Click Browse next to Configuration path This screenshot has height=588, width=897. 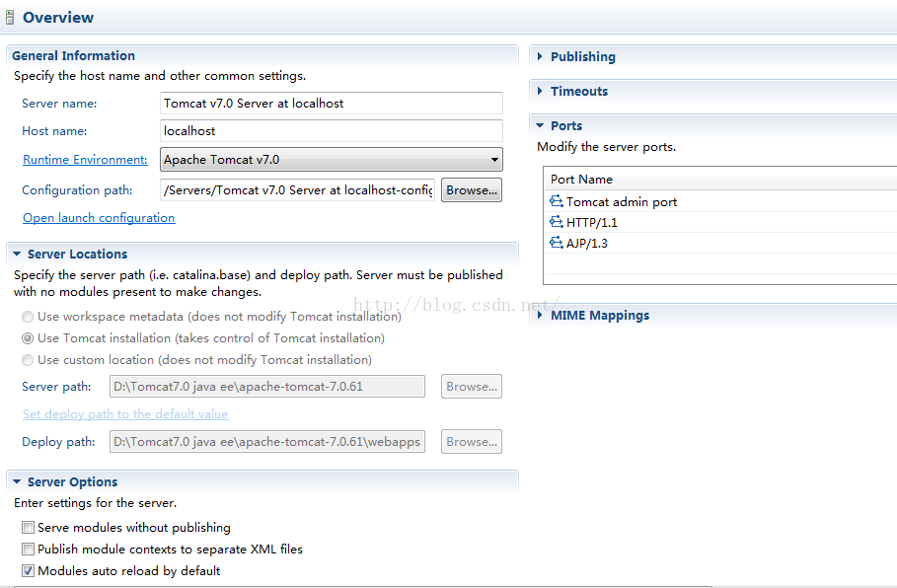[x=472, y=189]
